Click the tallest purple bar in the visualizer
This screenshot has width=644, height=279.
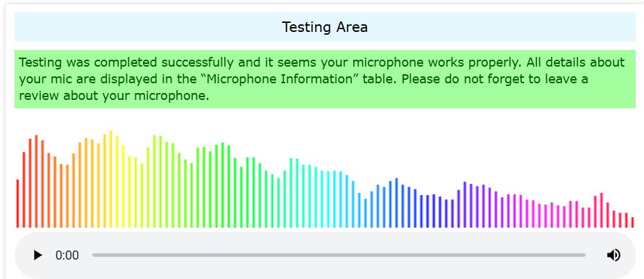tap(464, 205)
